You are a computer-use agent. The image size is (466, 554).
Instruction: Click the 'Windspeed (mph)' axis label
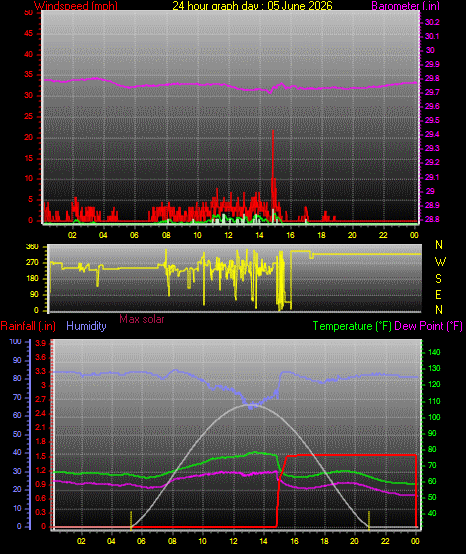pos(76,6)
